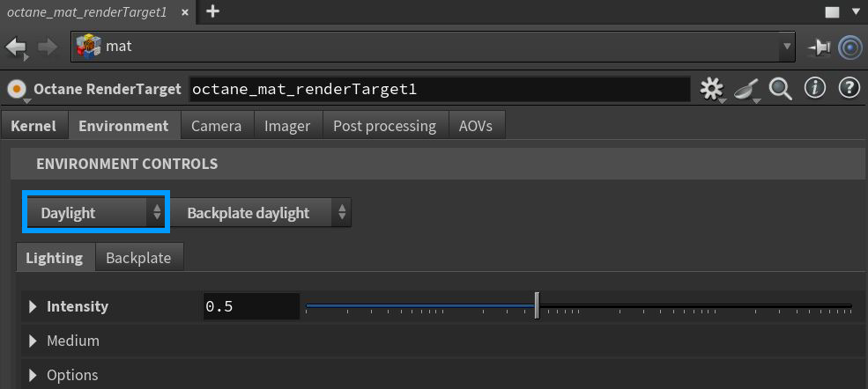This screenshot has height=389, width=868.
Task: Show node info with the (i) icon
Action: pyautogui.click(x=815, y=88)
